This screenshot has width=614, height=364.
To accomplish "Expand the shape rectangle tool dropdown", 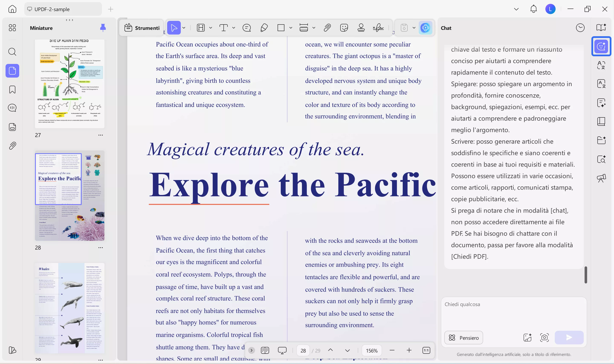I will pyautogui.click(x=291, y=28).
